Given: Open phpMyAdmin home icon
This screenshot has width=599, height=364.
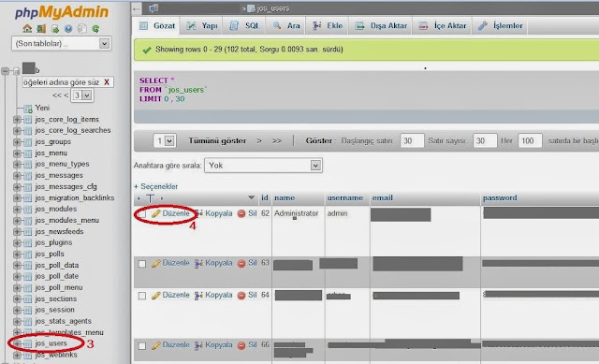Looking at the screenshot, I should (x=27, y=29).
